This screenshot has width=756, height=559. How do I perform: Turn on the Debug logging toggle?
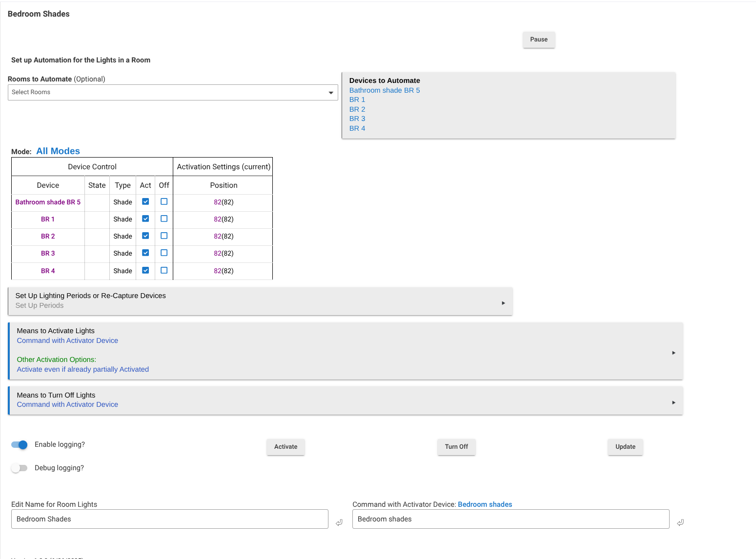[x=20, y=468]
